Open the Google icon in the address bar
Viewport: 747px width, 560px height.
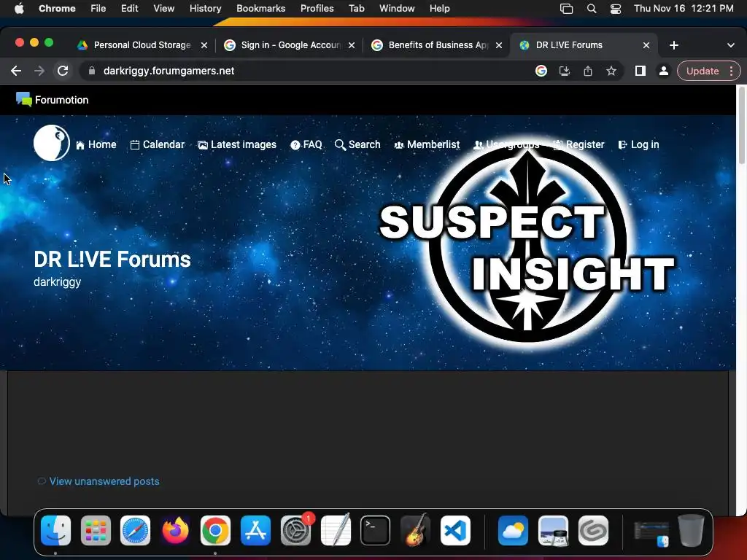click(x=541, y=71)
